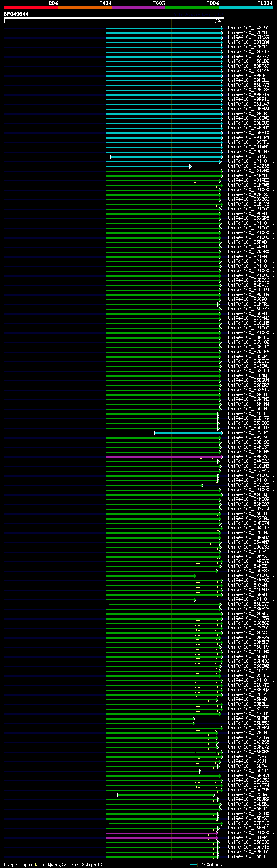
Task: Click hit label UniRef100_O81146
Action: tap(248, 71)
